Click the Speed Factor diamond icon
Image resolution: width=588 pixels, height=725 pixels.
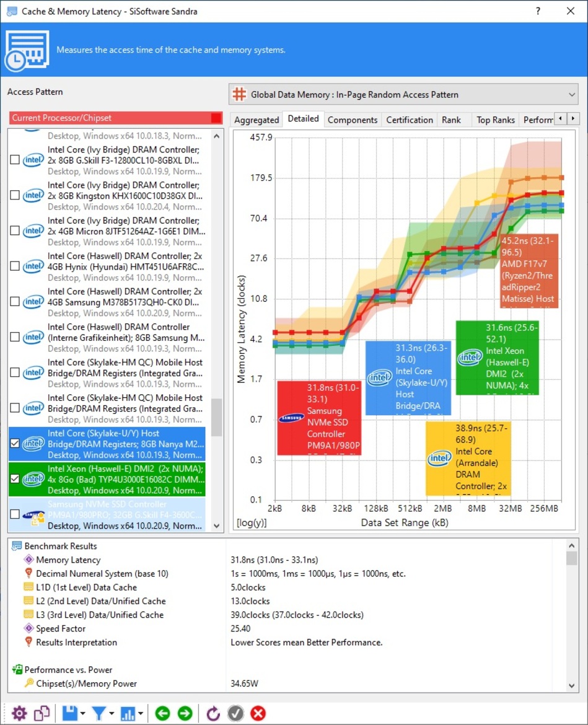pos(29,628)
